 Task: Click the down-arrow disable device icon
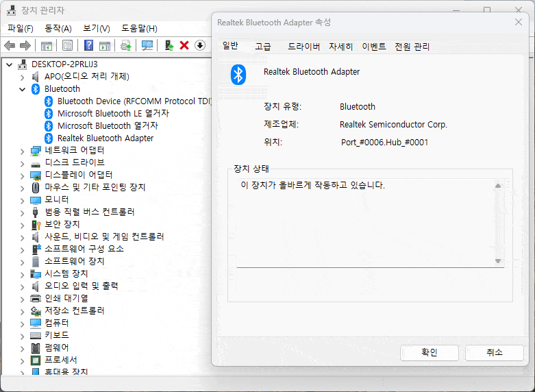pos(200,45)
